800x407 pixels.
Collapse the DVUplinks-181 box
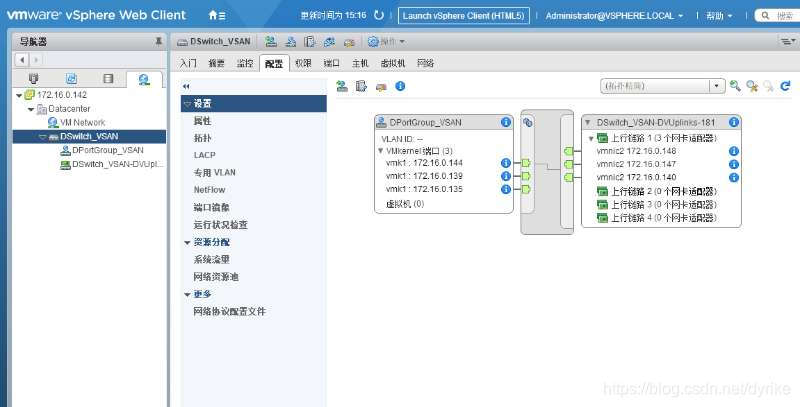pyautogui.click(x=587, y=122)
